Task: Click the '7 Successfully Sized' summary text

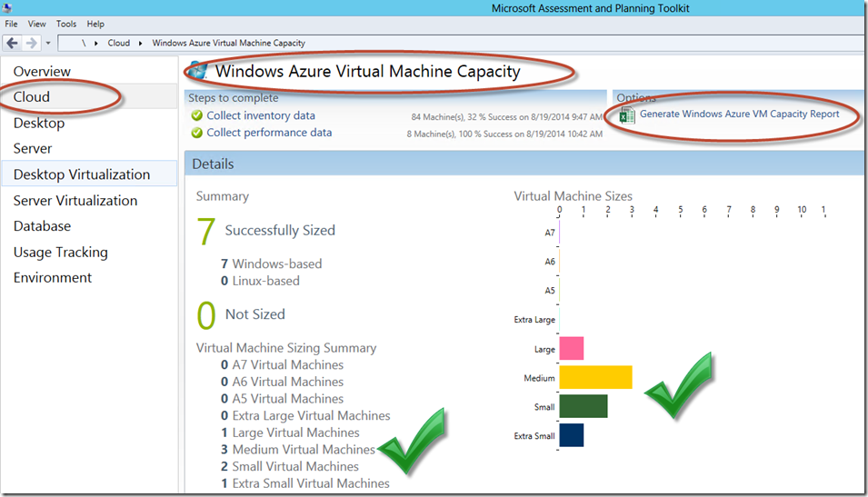Action: coord(265,230)
